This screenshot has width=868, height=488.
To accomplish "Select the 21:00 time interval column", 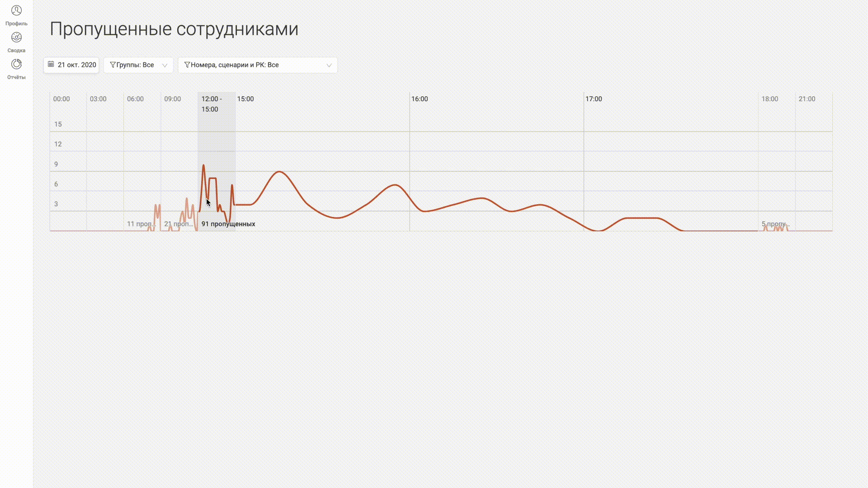I will (814, 162).
